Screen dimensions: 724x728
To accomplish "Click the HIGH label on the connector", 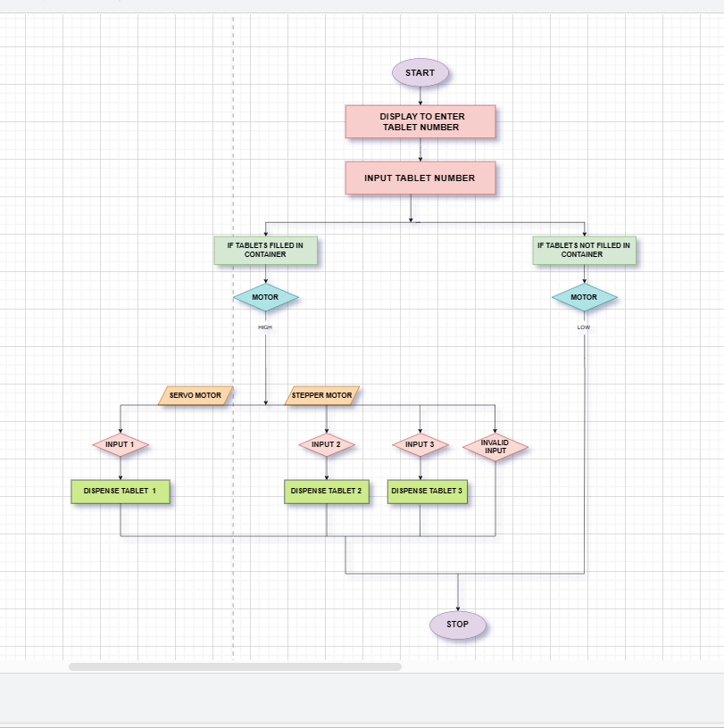I will 263,327.
